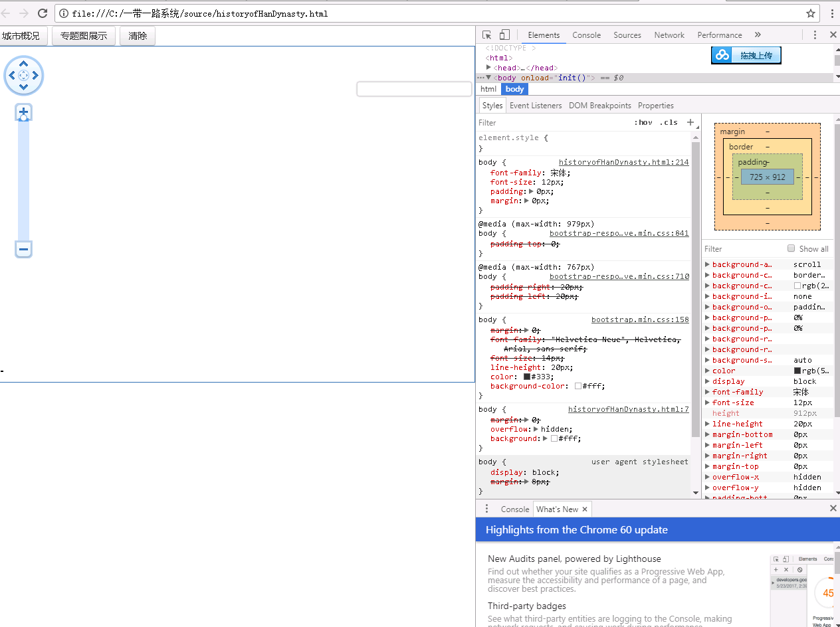Focus the search box on the map page

coord(414,89)
